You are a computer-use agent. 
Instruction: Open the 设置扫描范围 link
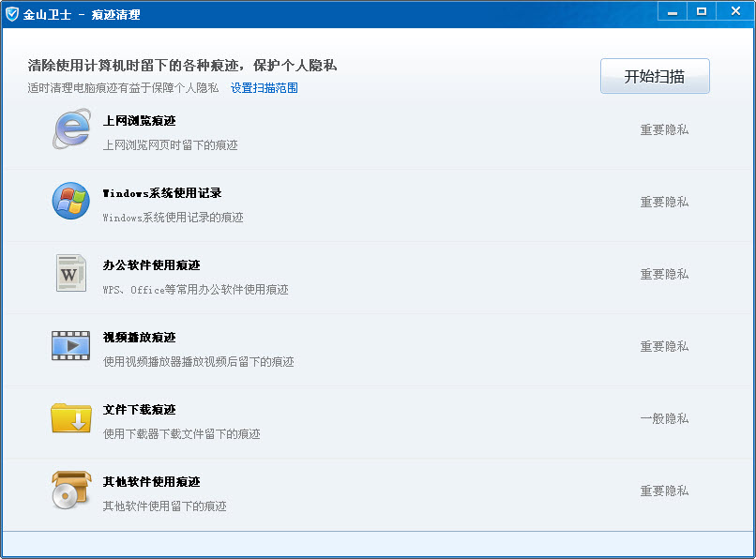coord(265,88)
